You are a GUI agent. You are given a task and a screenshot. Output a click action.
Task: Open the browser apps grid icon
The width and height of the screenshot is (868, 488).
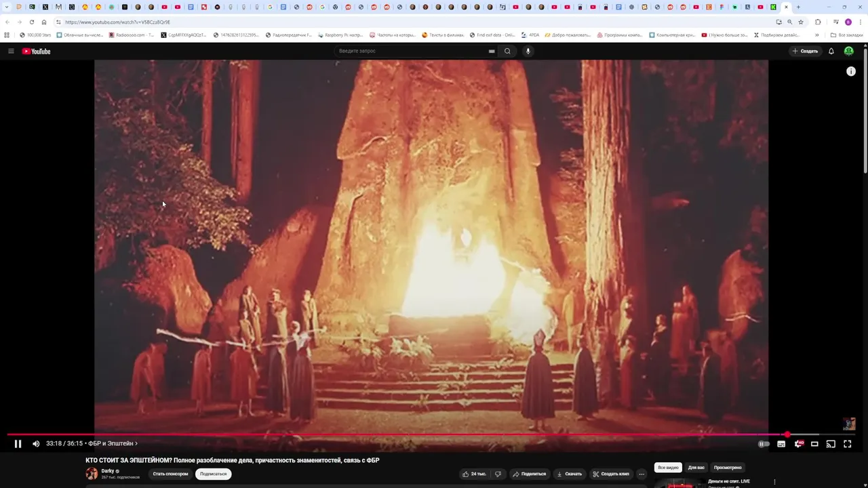(7, 35)
